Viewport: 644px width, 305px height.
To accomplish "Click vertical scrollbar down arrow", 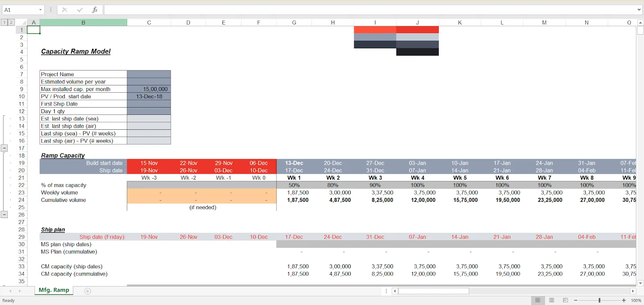I will pyautogui.click(x=640, y=283).
